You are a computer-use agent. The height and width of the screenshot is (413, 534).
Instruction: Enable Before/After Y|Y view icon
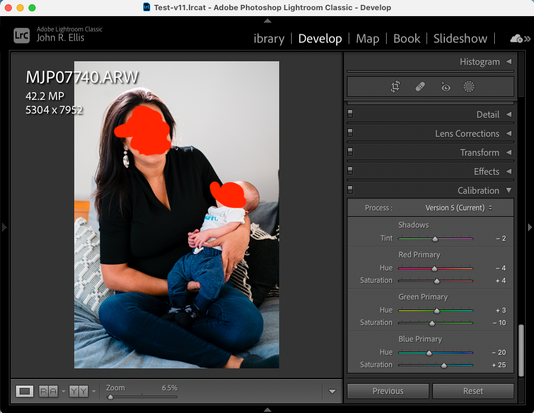(79, 391)
